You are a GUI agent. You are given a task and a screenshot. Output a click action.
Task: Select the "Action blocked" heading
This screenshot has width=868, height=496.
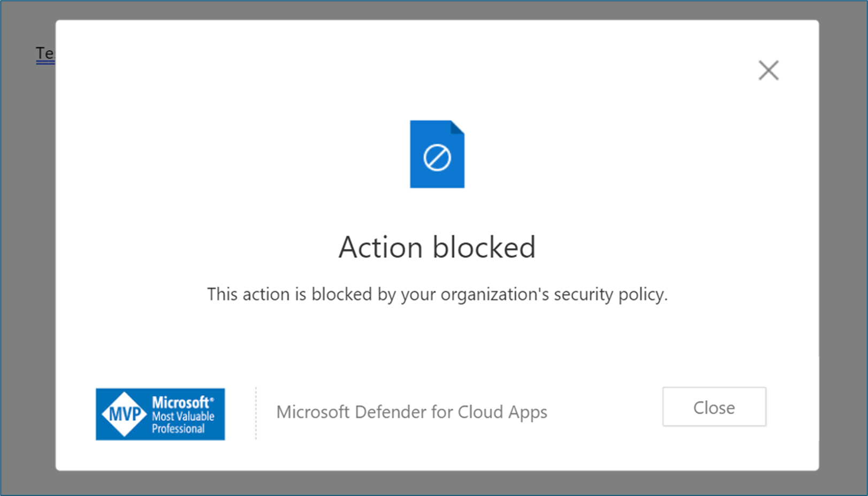(x=437, y=247)
